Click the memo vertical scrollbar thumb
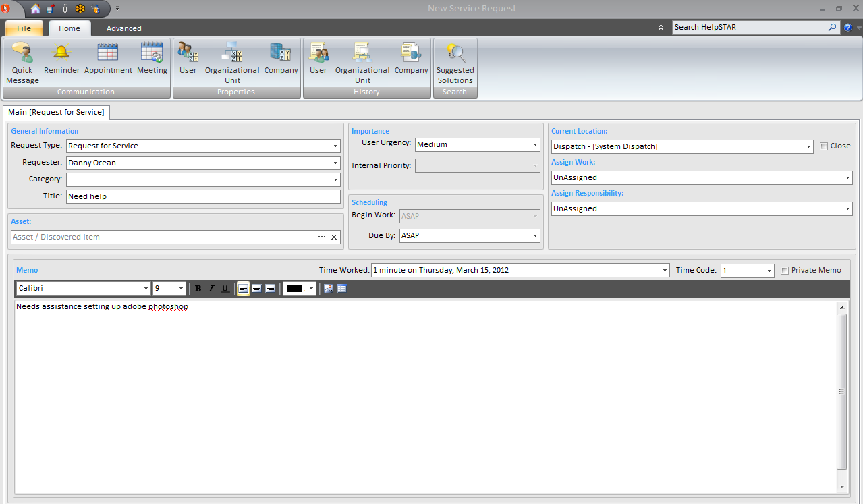863x504 pixels. 841,391
